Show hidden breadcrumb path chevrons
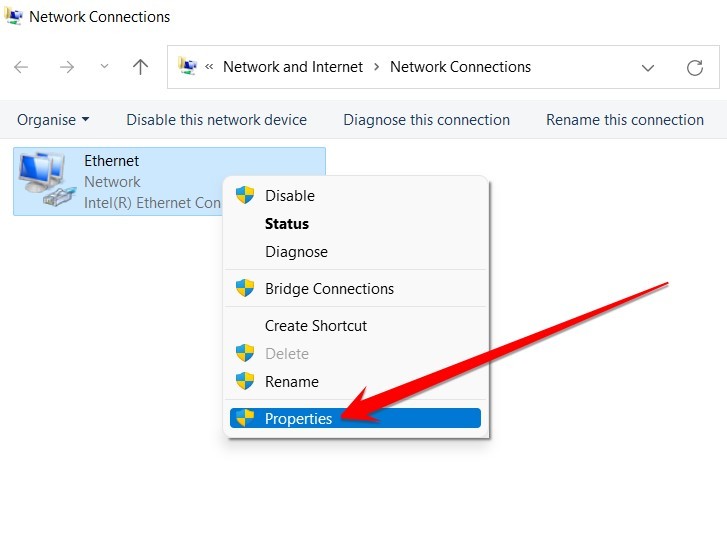Viewport: 727px width, 550px height. pyautogui.click(x=209, y=67)
